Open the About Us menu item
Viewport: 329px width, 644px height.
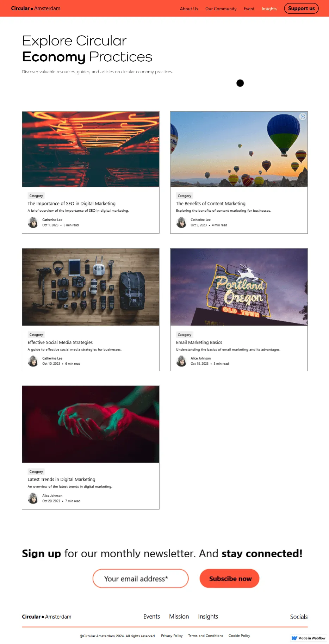pos(189,9)
